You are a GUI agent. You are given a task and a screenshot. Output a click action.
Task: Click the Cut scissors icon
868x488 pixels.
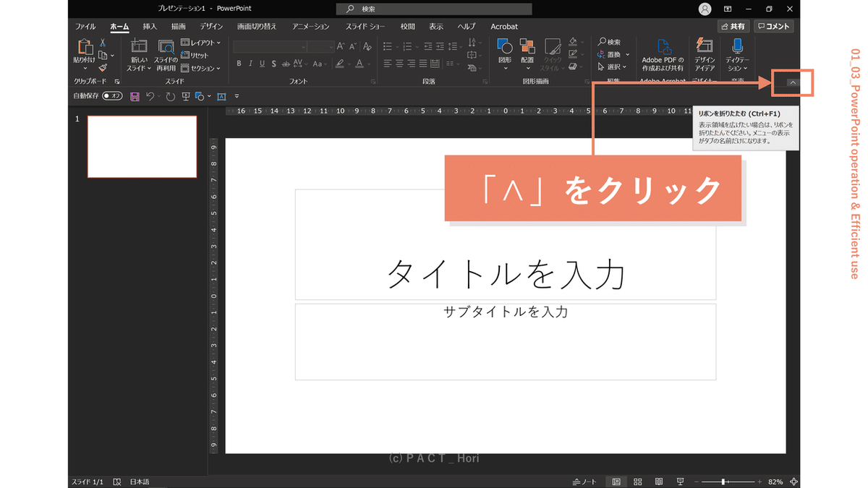(x=102, y=43)
